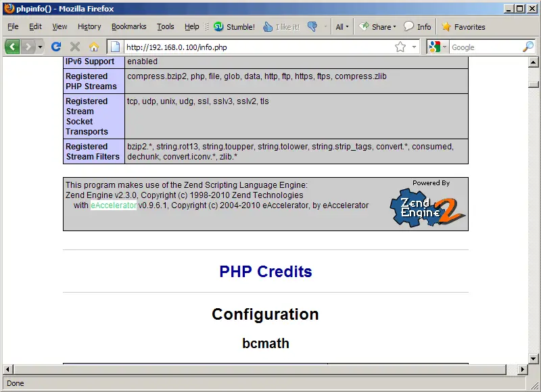Click the vertical scrollbar thumb
Image resolution: width=541 pixels, height=392 pixels.
[x=534, y=84]
